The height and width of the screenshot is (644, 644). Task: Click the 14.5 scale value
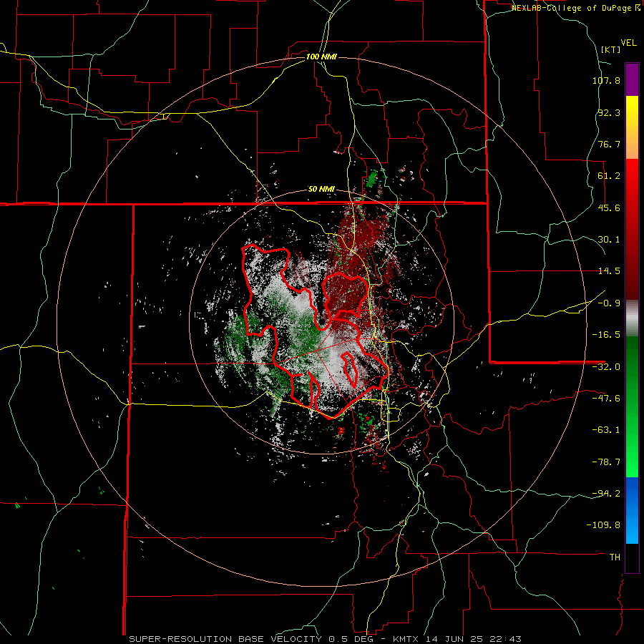coord(609,271)
